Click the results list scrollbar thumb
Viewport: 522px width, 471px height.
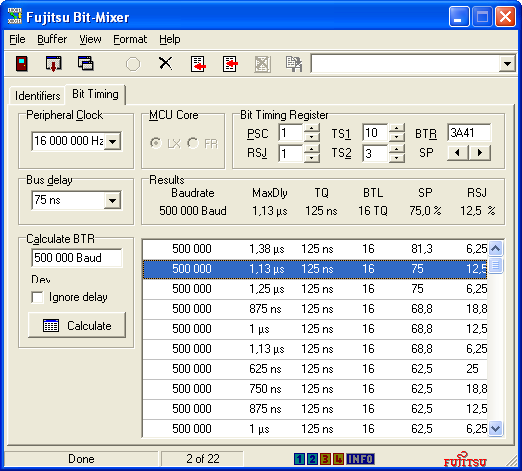click(x=496, y=266)
